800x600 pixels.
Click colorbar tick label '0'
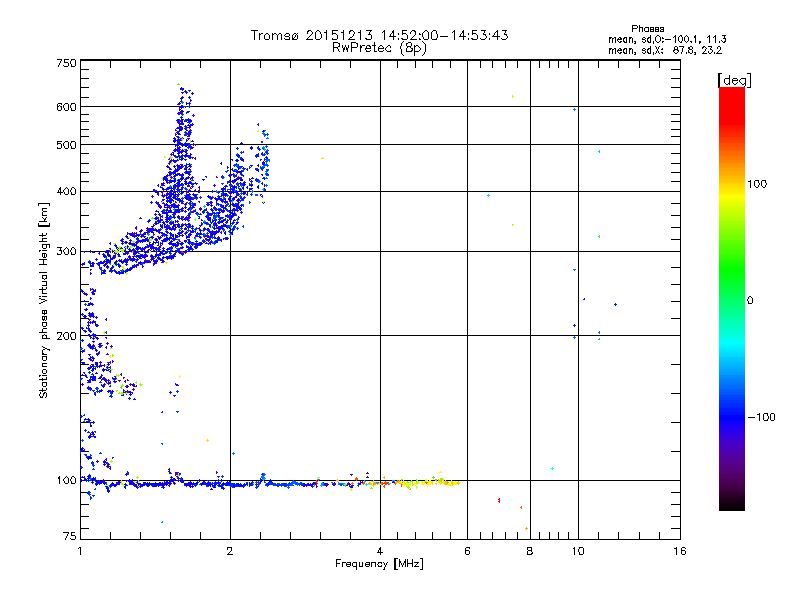[750, 301]
